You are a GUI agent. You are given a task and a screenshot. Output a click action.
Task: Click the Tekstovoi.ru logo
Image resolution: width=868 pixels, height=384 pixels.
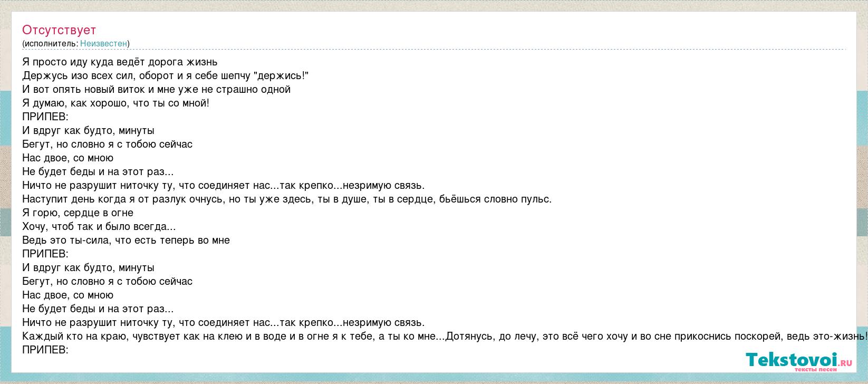799,362
